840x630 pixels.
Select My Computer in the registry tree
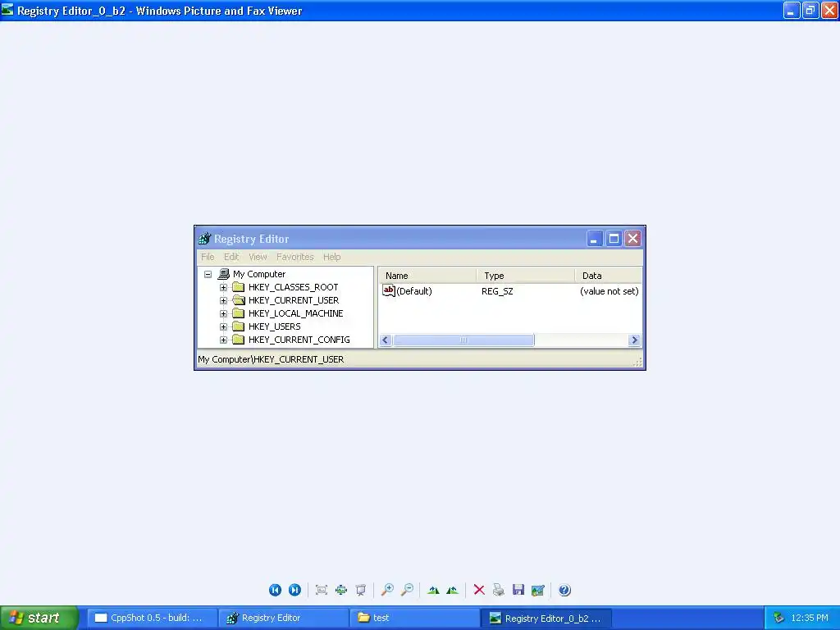click(x=259, y=274)
